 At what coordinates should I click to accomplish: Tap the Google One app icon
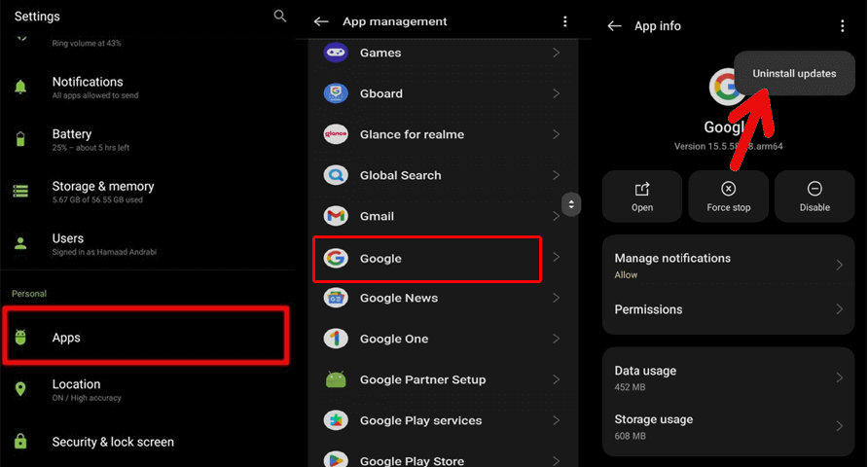point(336,339)
